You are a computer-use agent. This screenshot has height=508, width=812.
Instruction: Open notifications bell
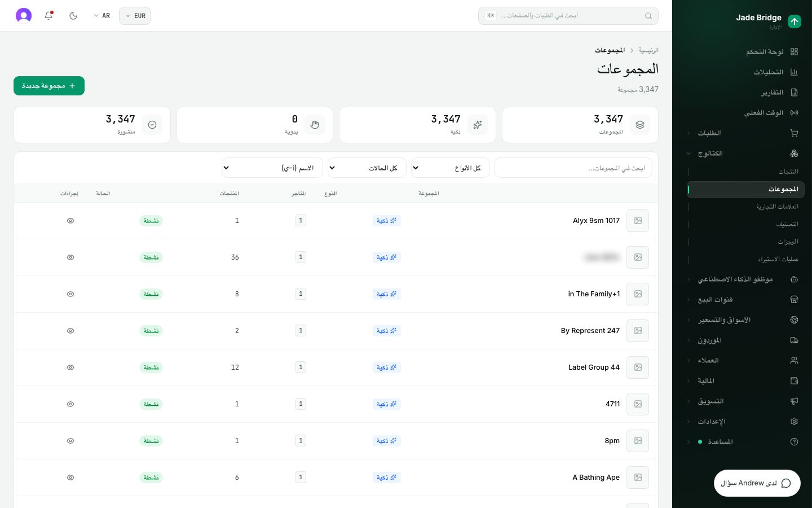pos(48,16)
